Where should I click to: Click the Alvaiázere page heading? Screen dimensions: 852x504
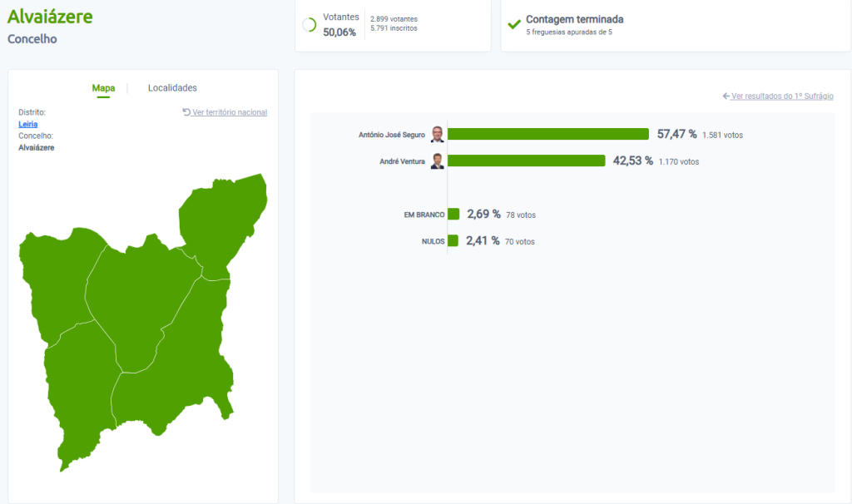coord(50,17)
